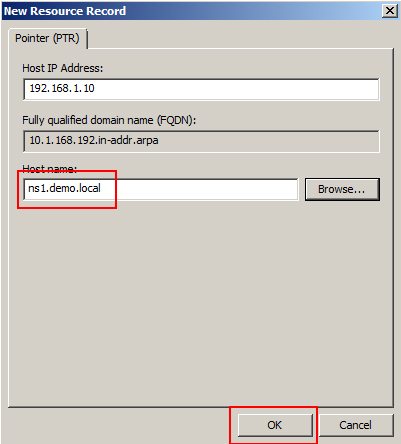Click the grayed FQDN field
The height and width of the screenshot is (444, 401).
(x=201, y=141)
